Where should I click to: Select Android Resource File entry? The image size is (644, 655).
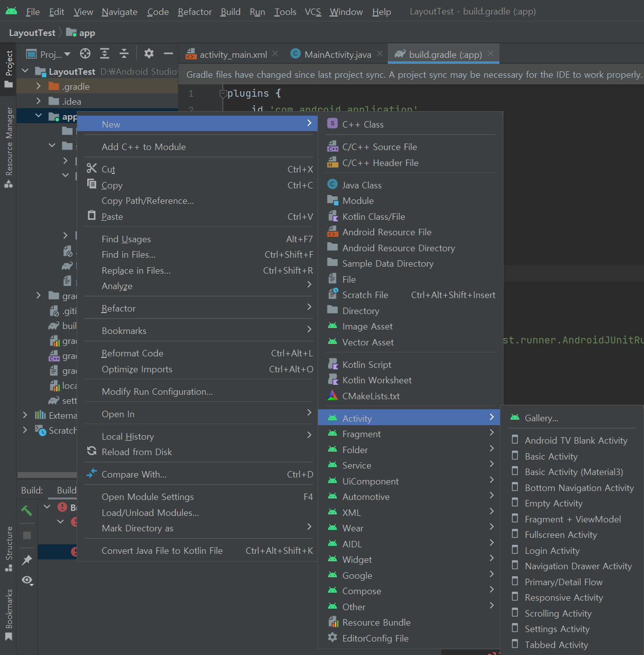tap(411, 232)
